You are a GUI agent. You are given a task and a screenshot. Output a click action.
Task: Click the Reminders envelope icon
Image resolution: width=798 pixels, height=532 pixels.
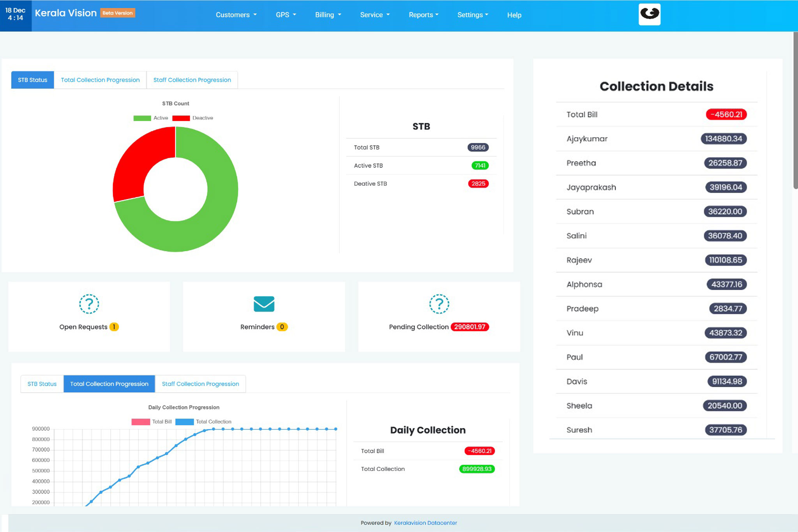tap(264, 304)
